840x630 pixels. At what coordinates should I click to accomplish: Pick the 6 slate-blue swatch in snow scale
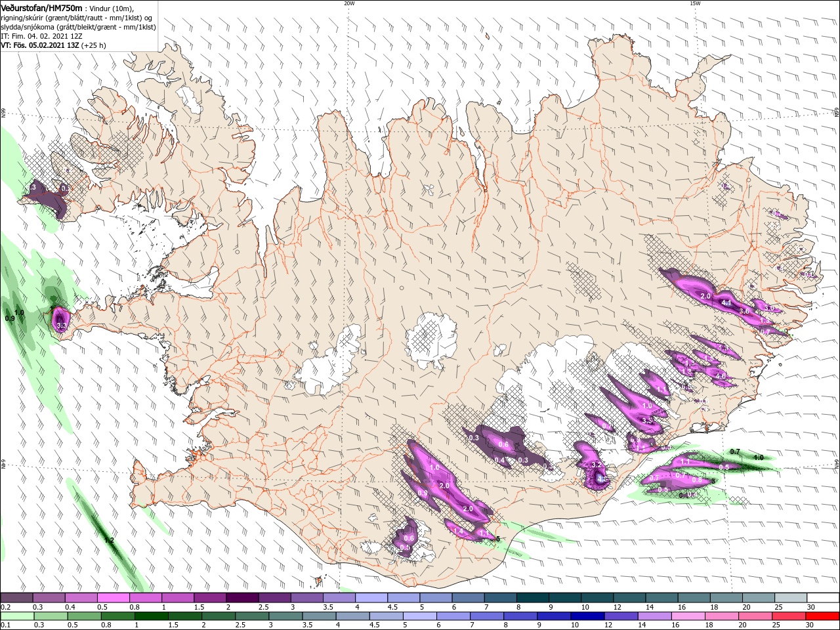469,598
